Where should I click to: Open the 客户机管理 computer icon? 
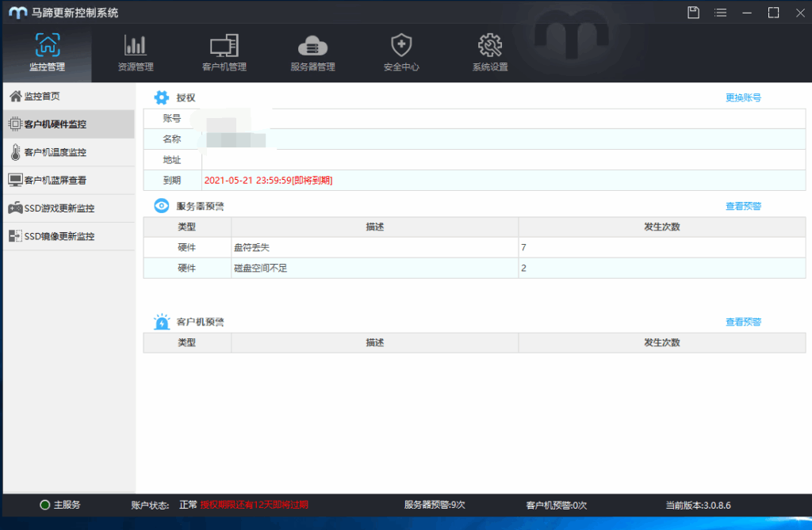[224, 52]
